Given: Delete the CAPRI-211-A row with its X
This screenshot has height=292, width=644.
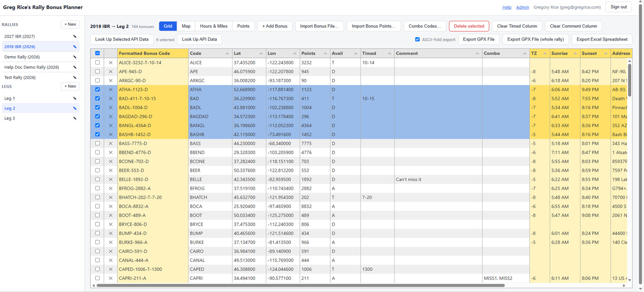Looking at the screenshot, I should click(x=110, y=278).
